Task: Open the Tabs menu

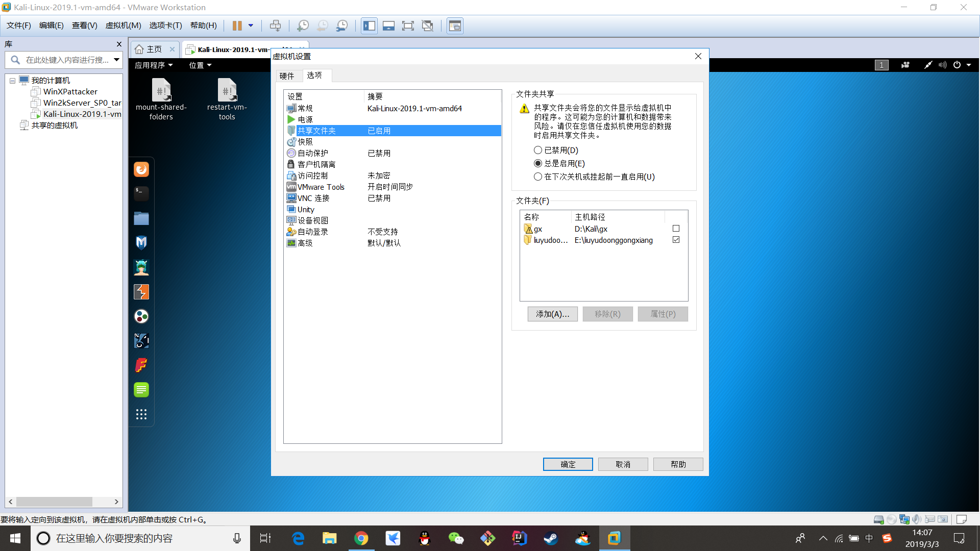Action: [165, 26]
